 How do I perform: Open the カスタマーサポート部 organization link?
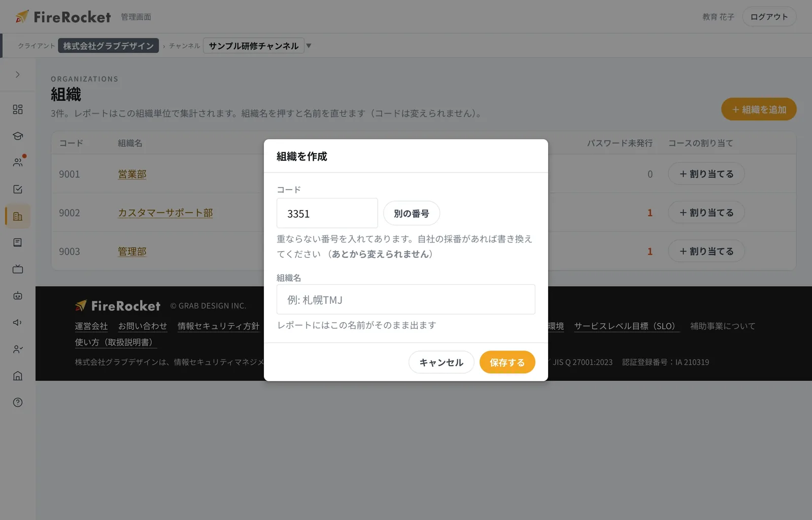coord(165,213)
